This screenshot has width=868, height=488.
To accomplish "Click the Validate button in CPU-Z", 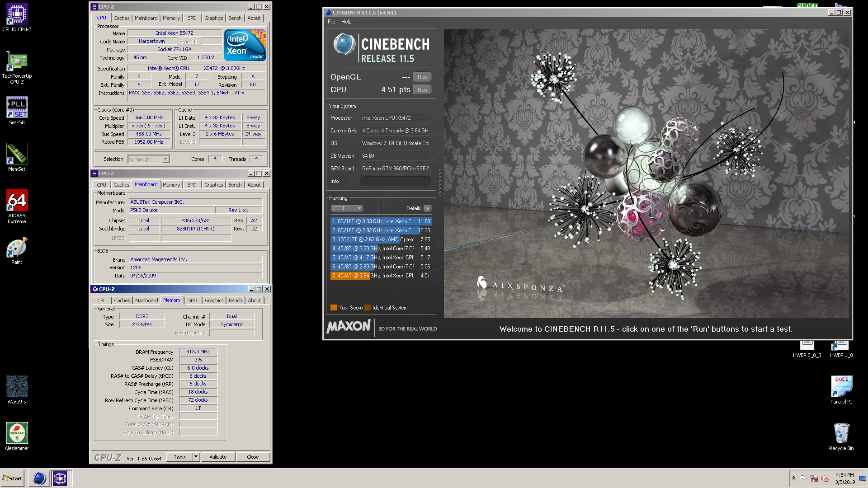I will [218, 457].
